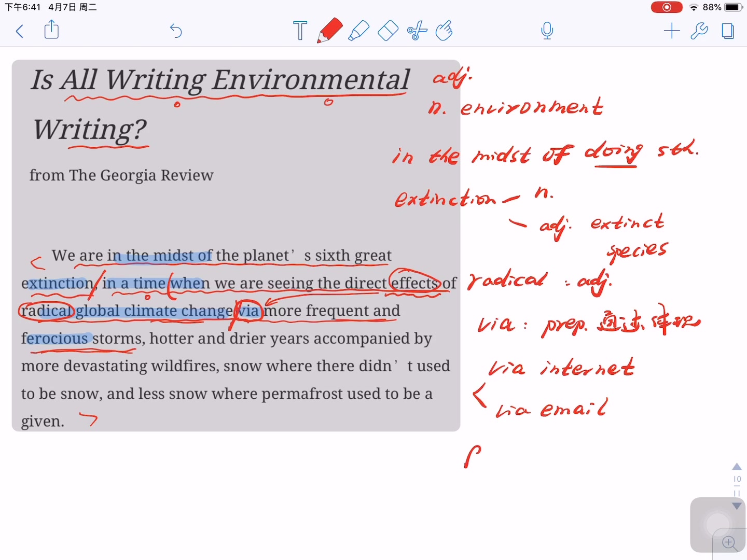747x560 pixels.
Task: Start audio recording with the microphone
Action: pos(547,31)
